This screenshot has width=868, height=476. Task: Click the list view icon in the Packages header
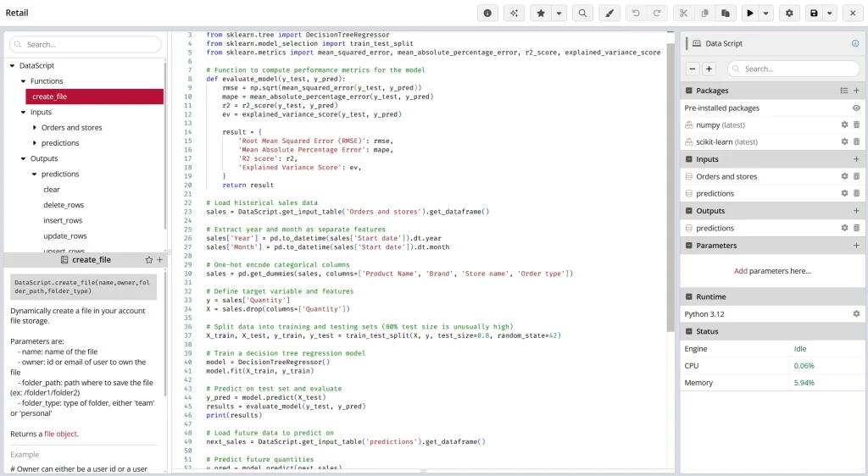[843, 91]
